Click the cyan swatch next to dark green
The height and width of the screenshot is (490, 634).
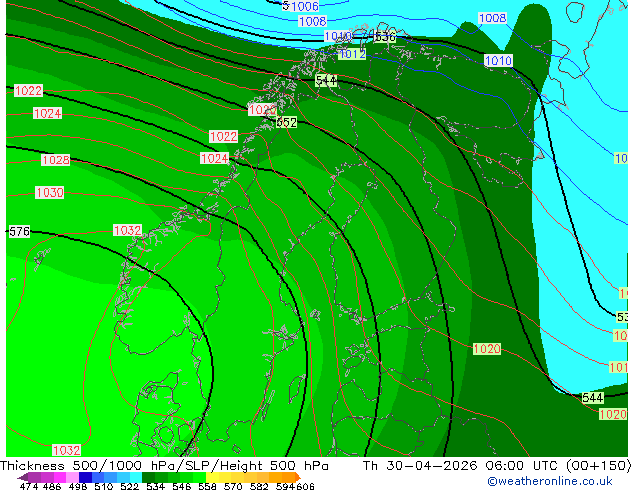point(136,477)
